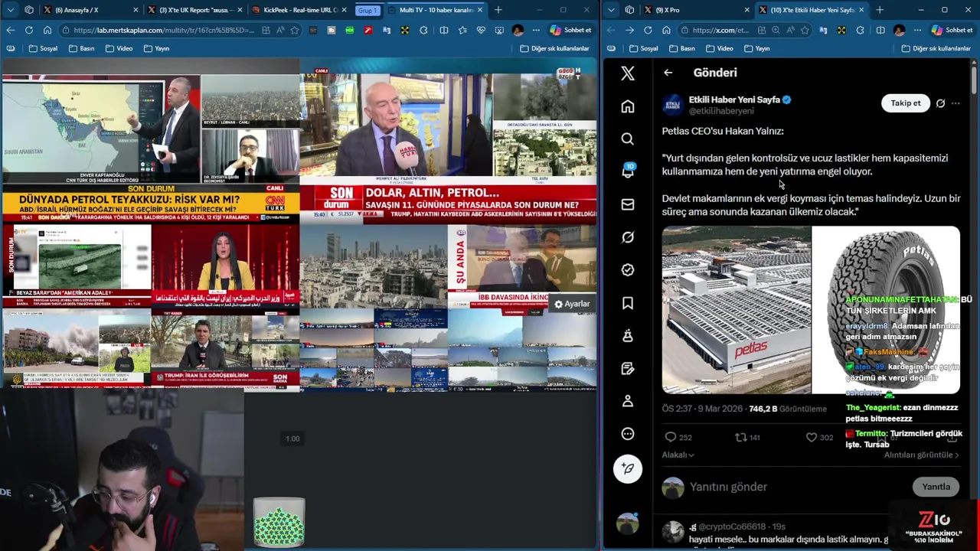Open the post's three-dot more menu
980x551 pixels.
[x=955, y=103]
